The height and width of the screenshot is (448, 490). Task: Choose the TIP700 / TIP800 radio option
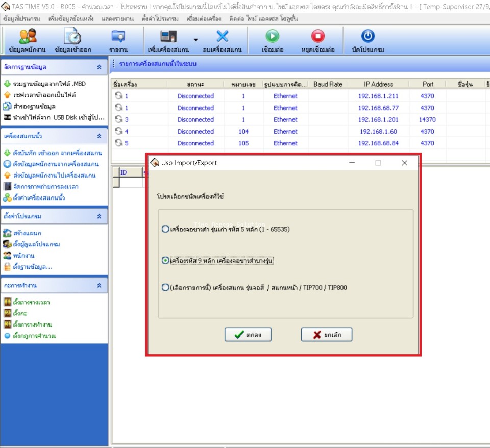pyautogui.click(x=165, y=287)
